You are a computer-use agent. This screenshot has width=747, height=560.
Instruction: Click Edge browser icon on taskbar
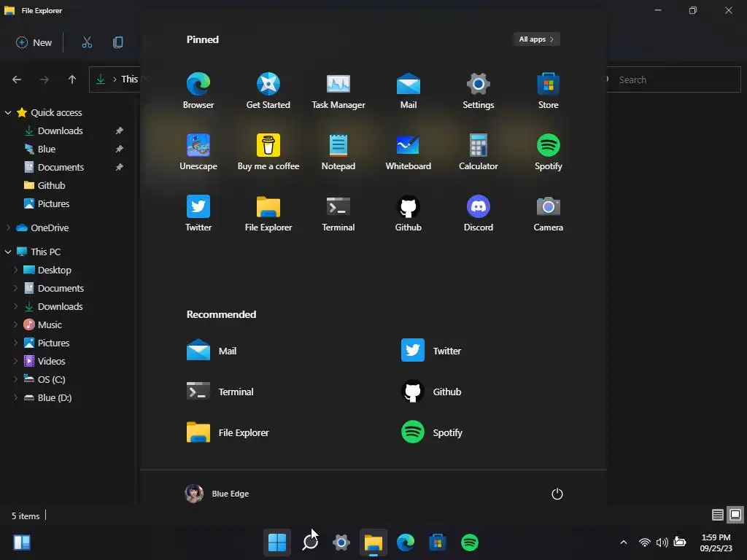406,542
